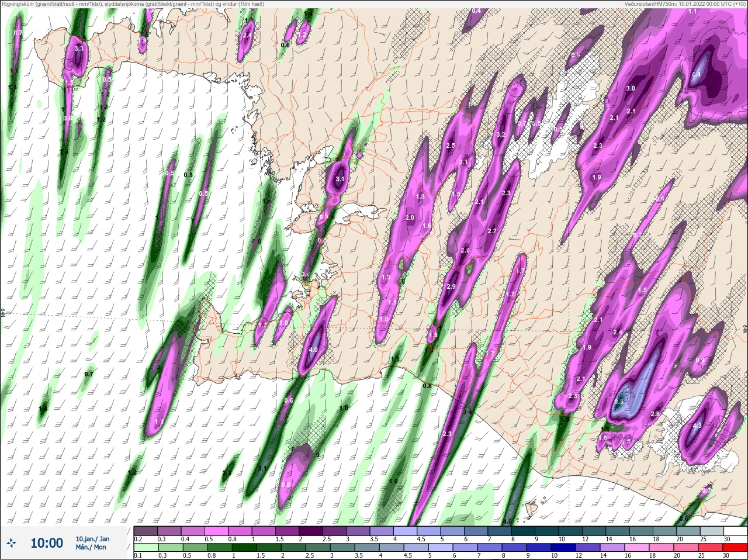Click the 2.0 precipitation value on the map

[x=410, y=217]
